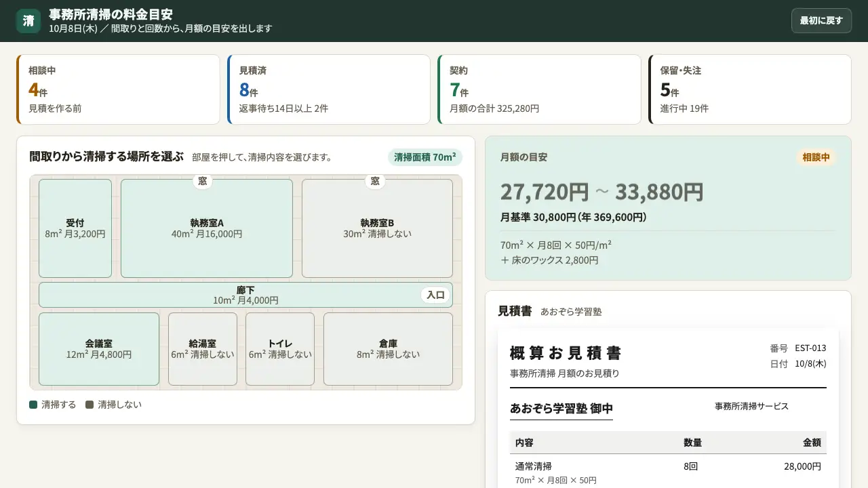This screenshot has width=868, height=488.
Task: Click the 27,720円 ～ 33,880円 price range
Action: [x=601, y=192]
